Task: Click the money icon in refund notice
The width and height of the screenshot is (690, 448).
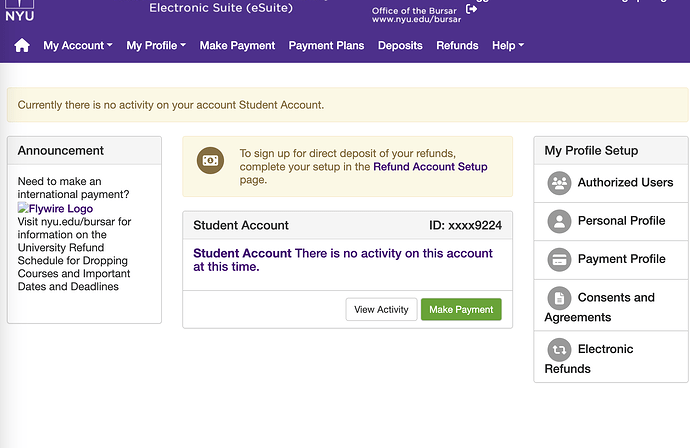Action: tap(211, 160)
